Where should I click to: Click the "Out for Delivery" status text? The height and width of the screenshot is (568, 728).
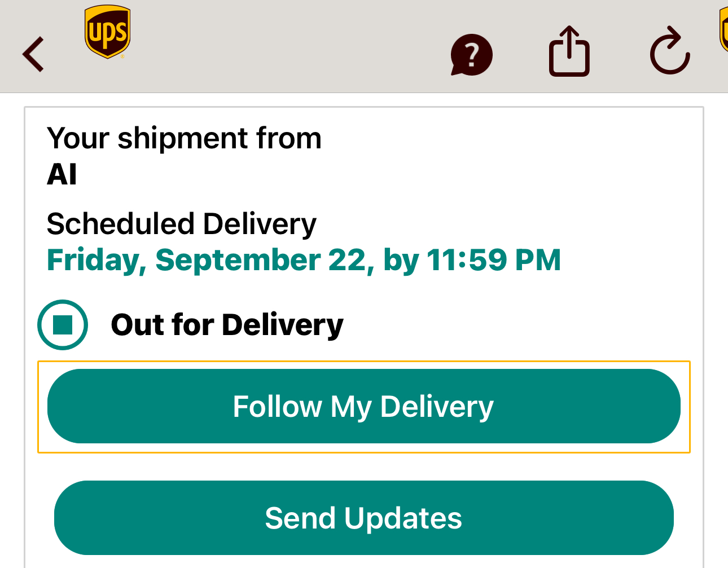point(227,324)
